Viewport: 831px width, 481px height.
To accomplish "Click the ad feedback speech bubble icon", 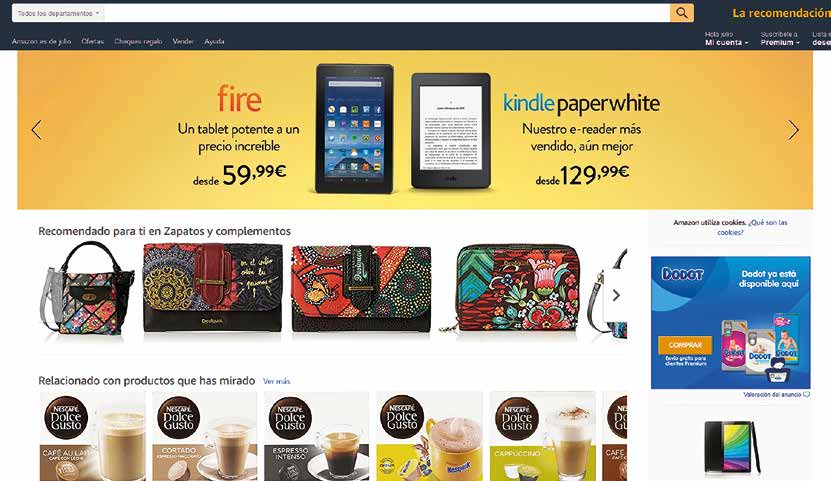I will coord(806,395).
